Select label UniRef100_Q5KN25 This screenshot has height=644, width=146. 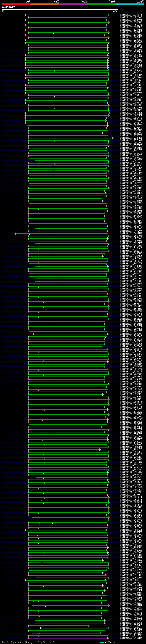click(x=131, y=291)
